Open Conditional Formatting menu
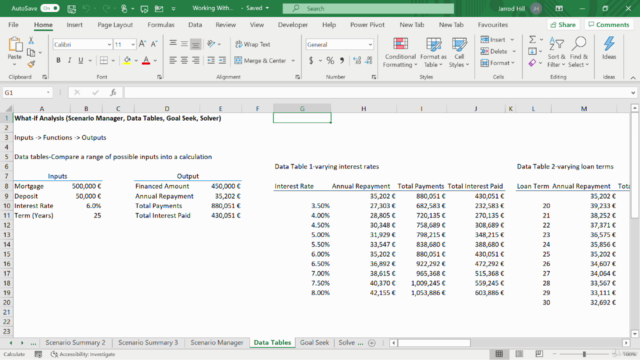 pos(400,53)
